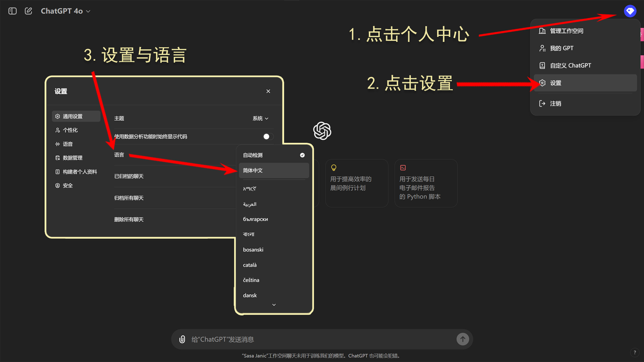Click the shield icon of 安全 tab
The height and width of the screenshot is (362, 644).
click(x=57, y=186)
